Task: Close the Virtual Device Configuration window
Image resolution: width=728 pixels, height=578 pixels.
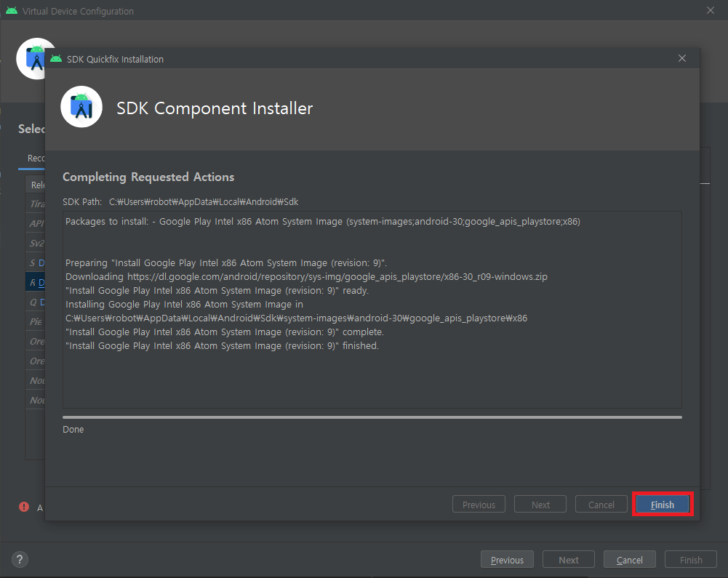Action: click(x=711, y=10)
